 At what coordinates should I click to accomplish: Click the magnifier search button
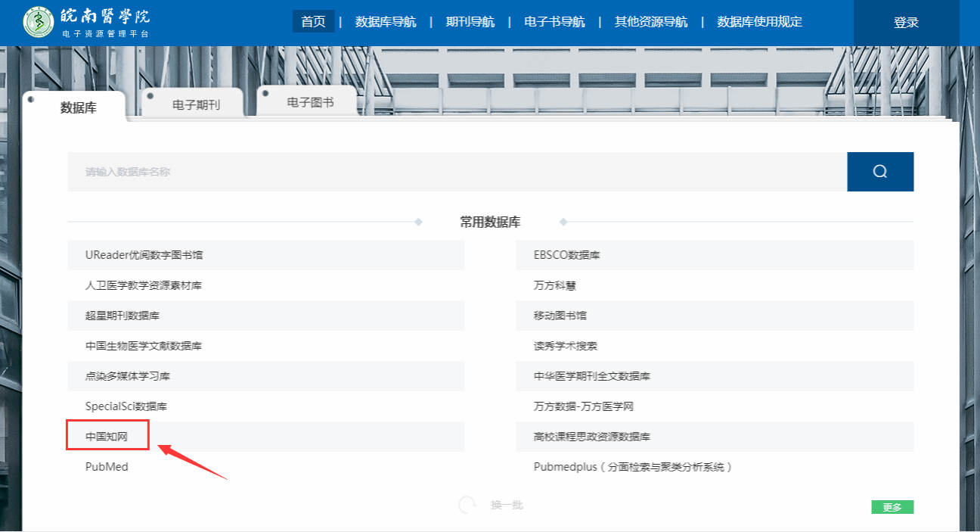(x=880, y=172)
